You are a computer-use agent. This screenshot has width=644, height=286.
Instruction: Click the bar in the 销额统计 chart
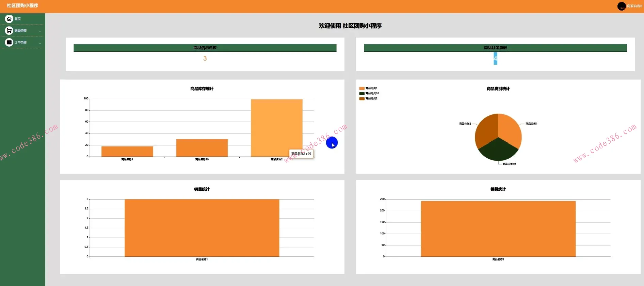pyautogui.click(x=498, y=229)
